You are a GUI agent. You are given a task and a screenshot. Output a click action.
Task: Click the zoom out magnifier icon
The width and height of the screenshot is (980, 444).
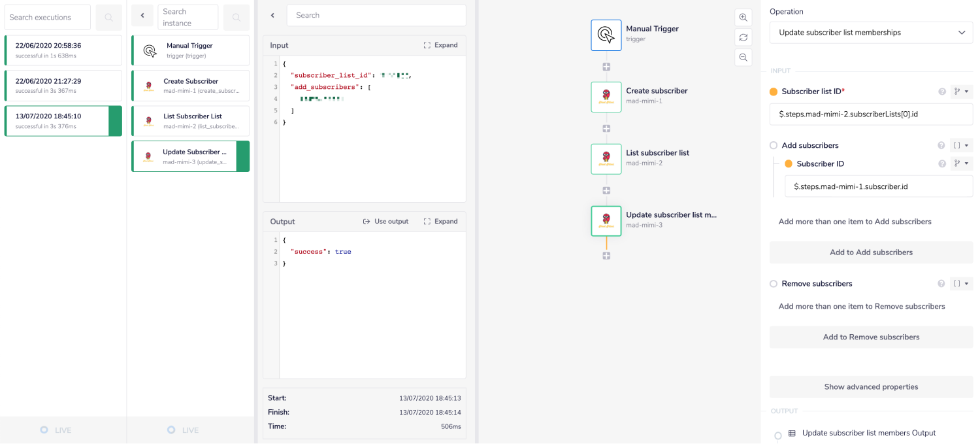(x=743, y=58)
